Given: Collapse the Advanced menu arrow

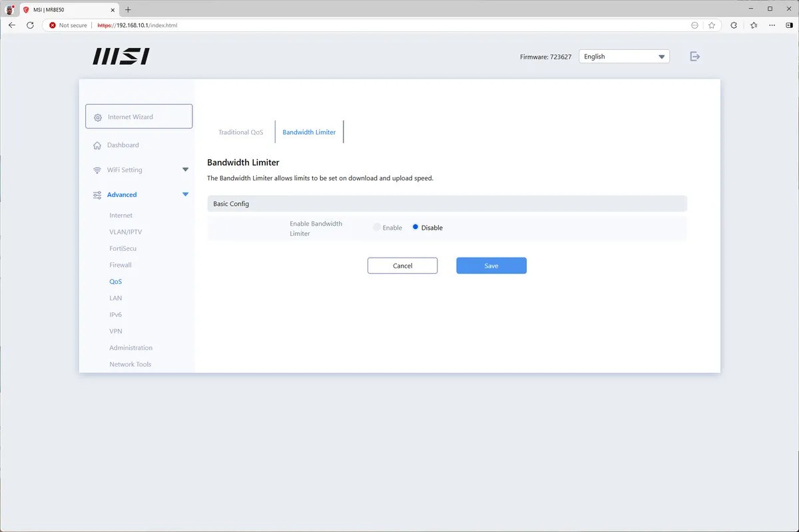Looking at the screenshot, I should click(x=185, y=195).
